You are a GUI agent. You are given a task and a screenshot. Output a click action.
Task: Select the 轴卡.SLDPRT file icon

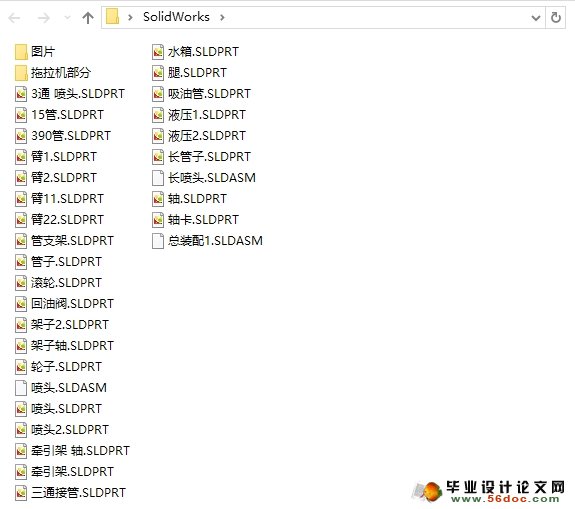tap(158, 220)
